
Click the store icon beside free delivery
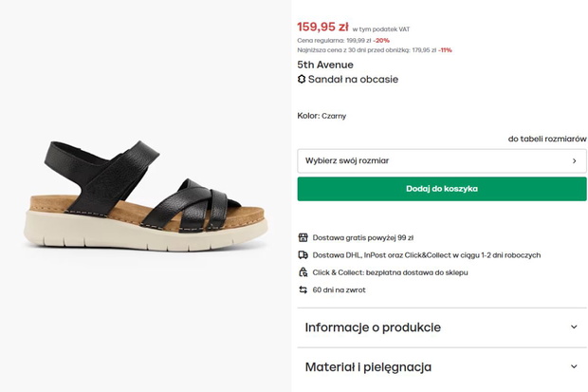pos(303,237)
